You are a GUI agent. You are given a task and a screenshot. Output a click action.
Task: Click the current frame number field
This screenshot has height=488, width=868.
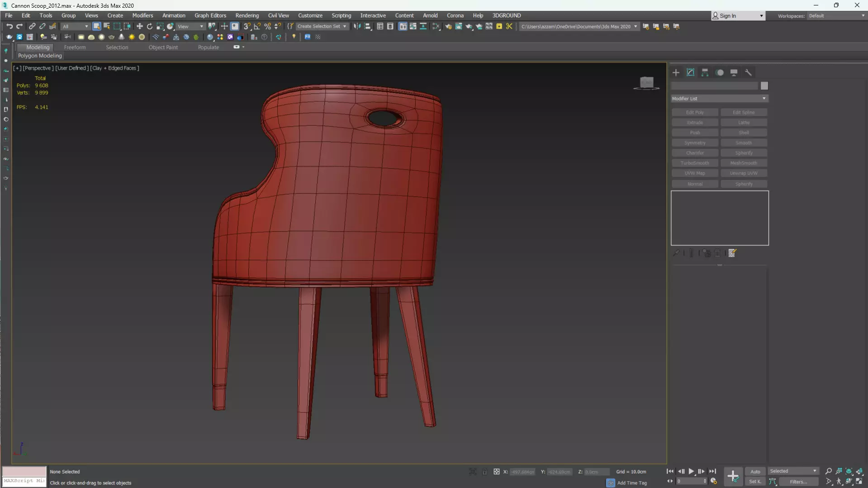coord(691,482)
